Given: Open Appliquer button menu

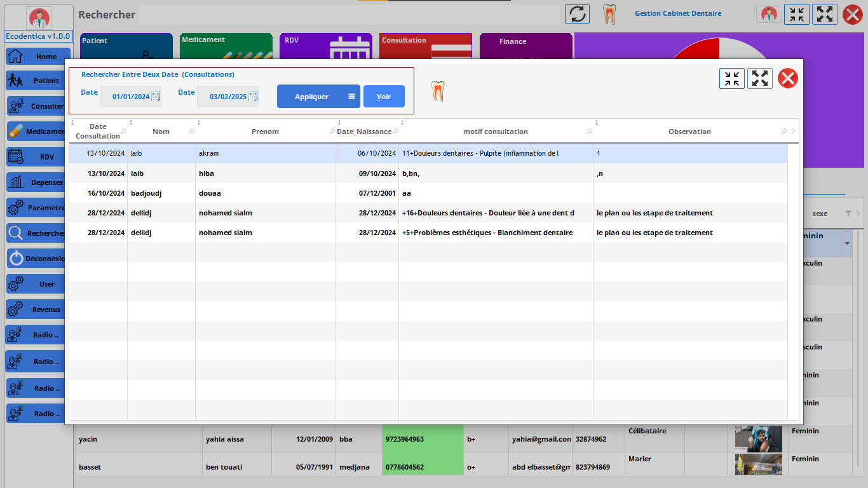Looking at the screenshot, I should pos(351,97).
